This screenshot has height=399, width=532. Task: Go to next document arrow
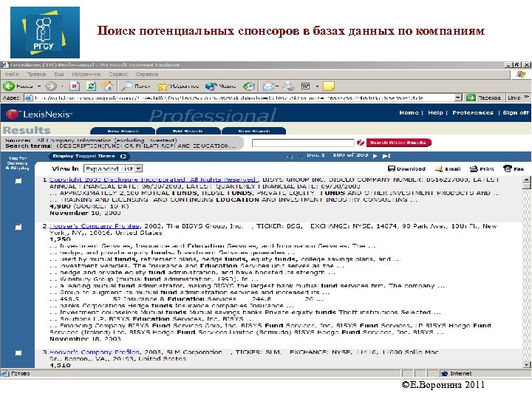coord(375,156)
